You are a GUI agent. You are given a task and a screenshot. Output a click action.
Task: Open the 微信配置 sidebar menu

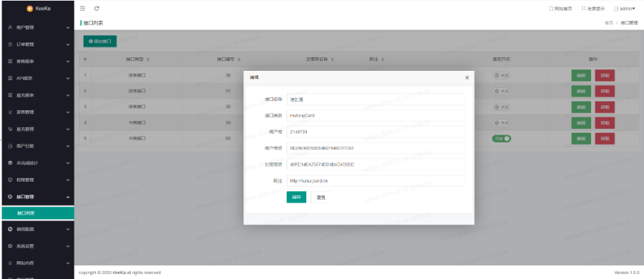click(37, 229)
